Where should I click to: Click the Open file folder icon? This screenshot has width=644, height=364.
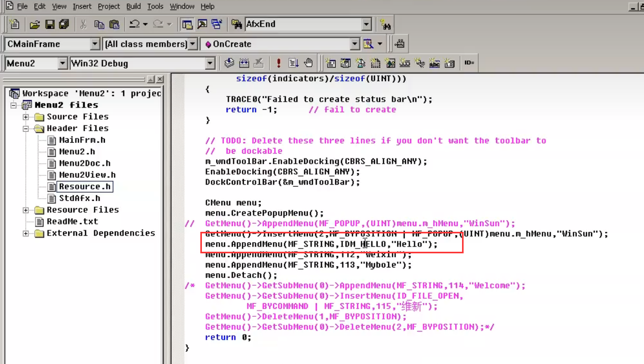coord(35,24)
